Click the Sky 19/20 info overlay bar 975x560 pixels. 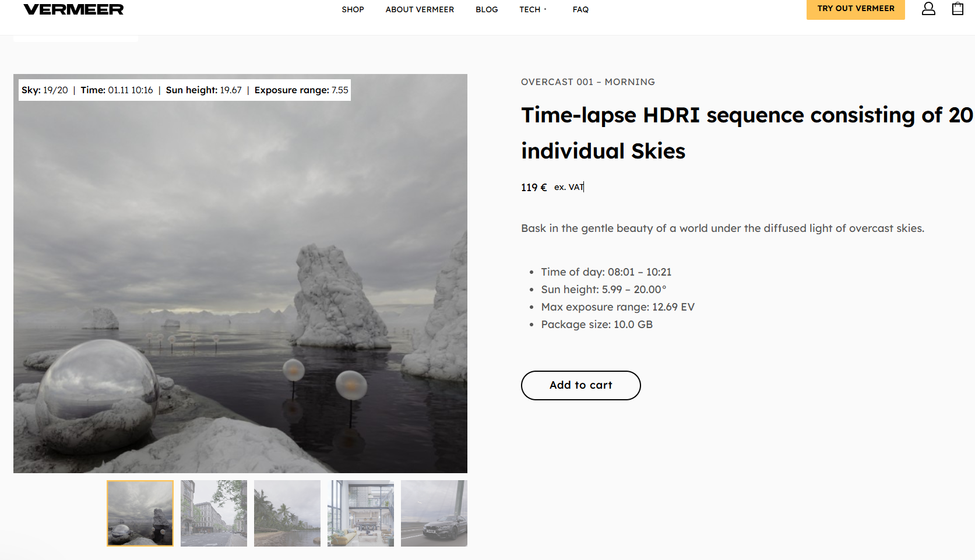tap(185, 90)
